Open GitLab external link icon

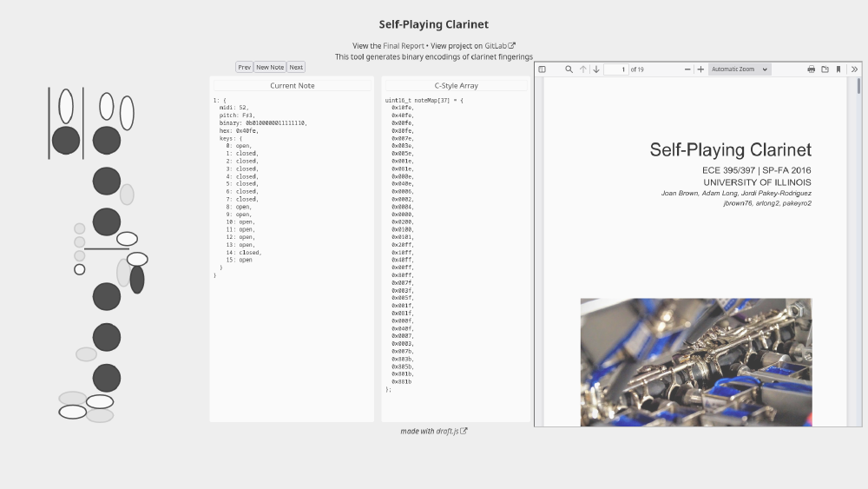tap(511, 45)
